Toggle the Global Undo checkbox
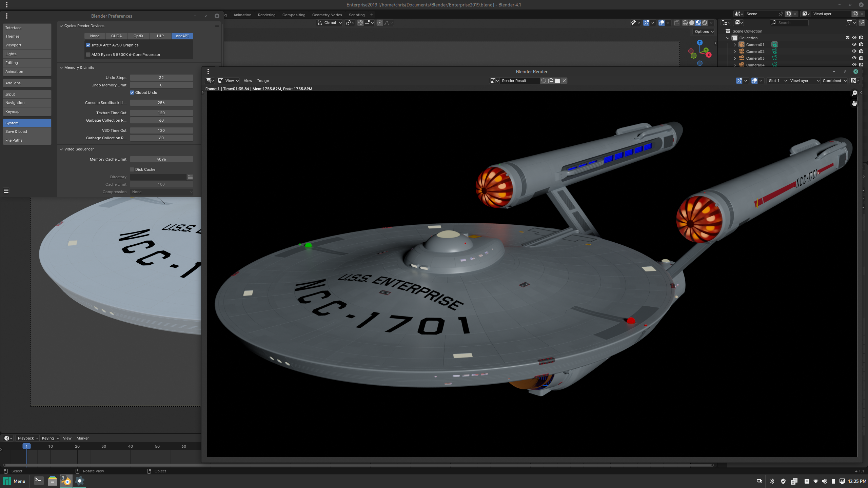This screenshot has width=868, height=488. coord(132,93)
